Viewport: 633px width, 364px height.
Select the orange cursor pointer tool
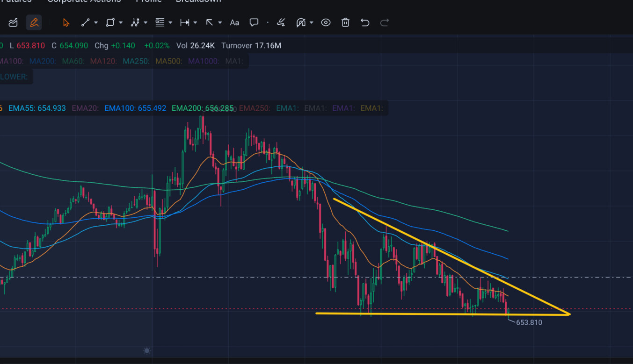(x=66, y=22)
